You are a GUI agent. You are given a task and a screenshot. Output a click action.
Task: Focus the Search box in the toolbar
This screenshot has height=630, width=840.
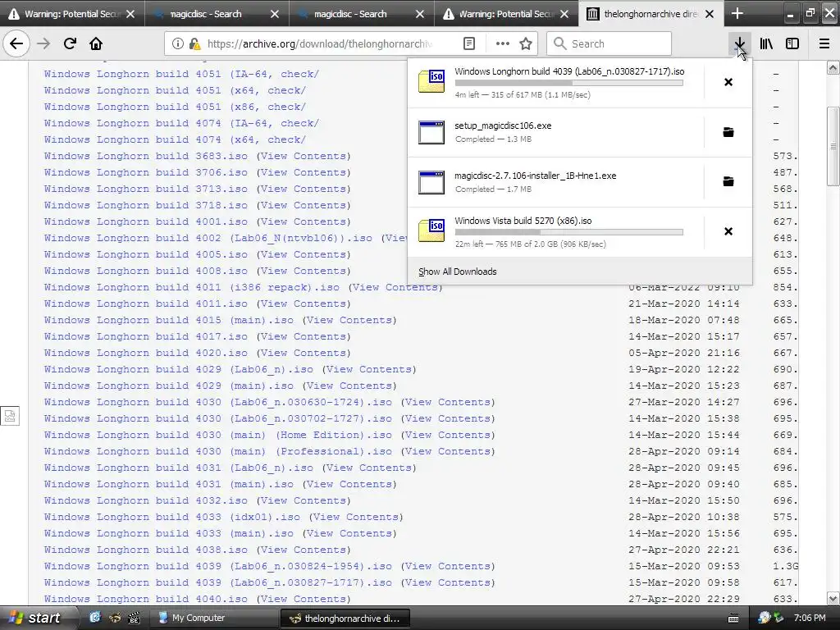609,44
